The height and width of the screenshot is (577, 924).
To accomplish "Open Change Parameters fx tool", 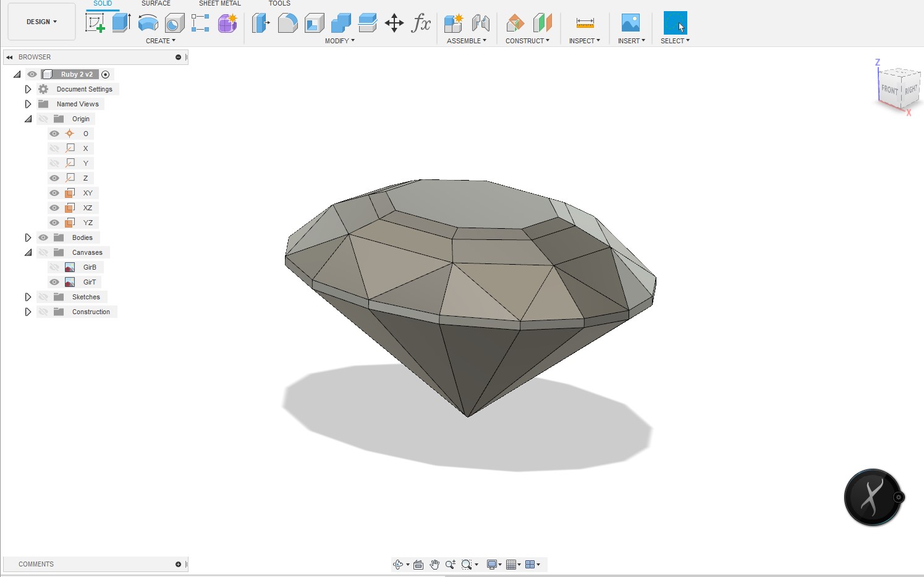I will coord(421,23).
